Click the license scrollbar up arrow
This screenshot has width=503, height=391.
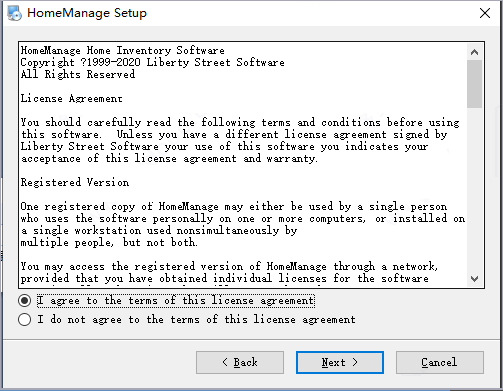point(474,52)
